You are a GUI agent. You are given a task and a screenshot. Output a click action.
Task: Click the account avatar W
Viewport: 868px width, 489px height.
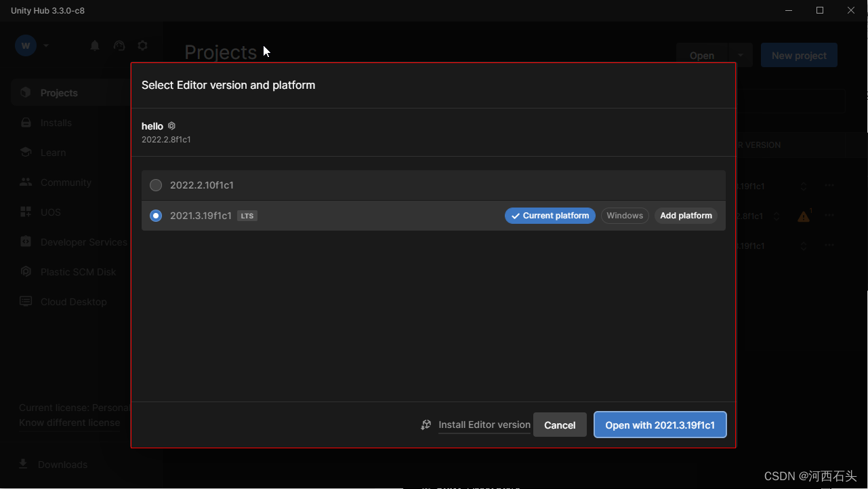(x=26, y=45)
